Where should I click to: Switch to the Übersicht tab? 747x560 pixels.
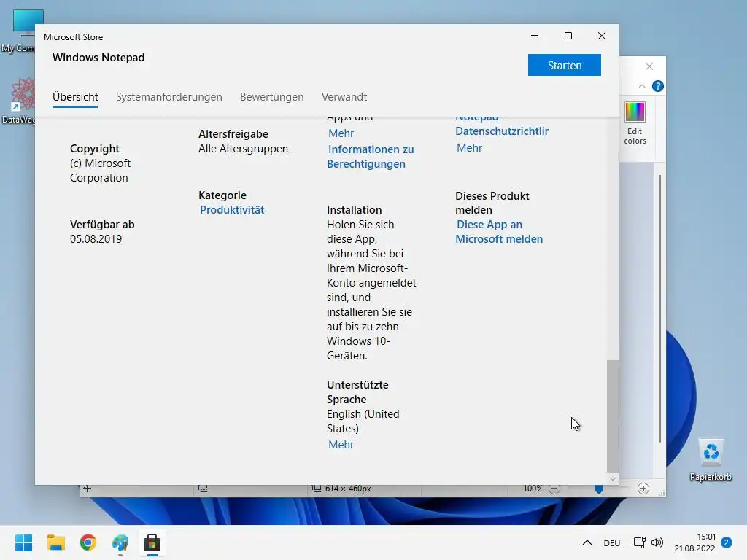[75, 97]
